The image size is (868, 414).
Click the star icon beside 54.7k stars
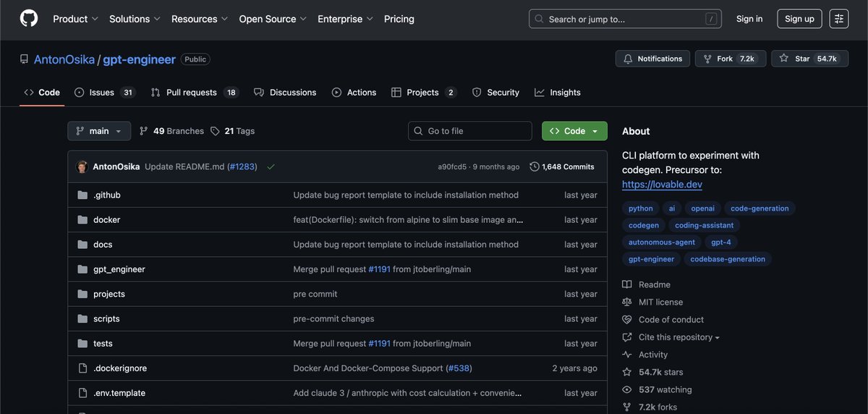pyautogui.click(x=627, y=372)
